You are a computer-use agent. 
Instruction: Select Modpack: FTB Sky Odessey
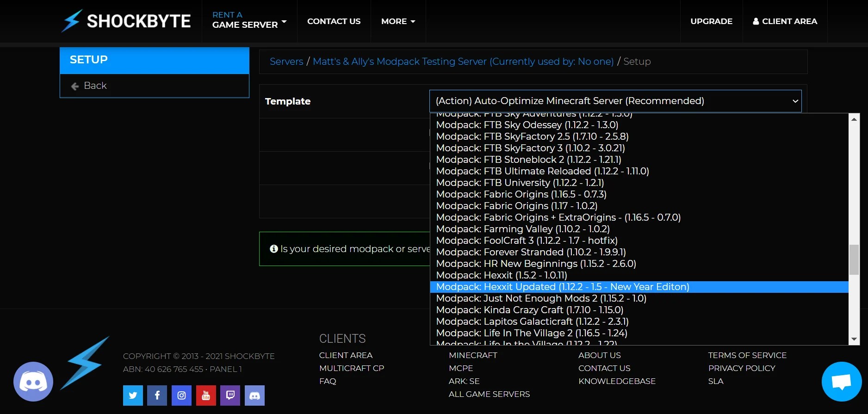coord(639,125)
